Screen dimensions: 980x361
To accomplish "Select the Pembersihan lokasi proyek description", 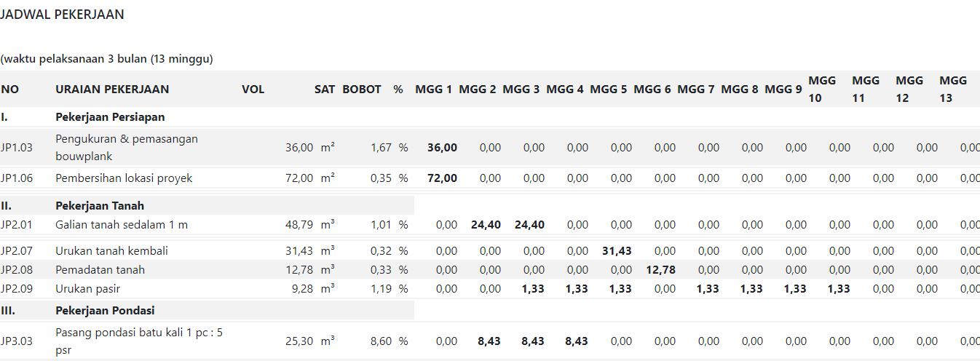I will (124, 178).
